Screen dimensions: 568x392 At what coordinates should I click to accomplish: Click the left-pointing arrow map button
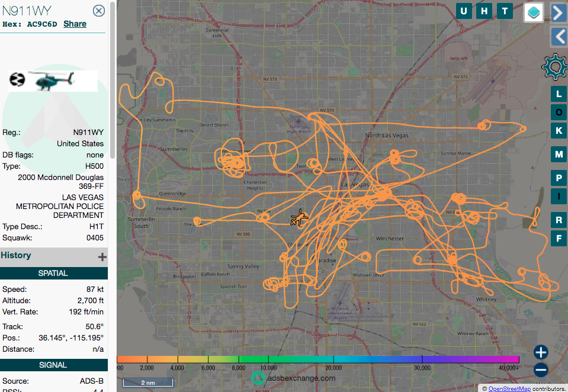[x=559, y=37]
